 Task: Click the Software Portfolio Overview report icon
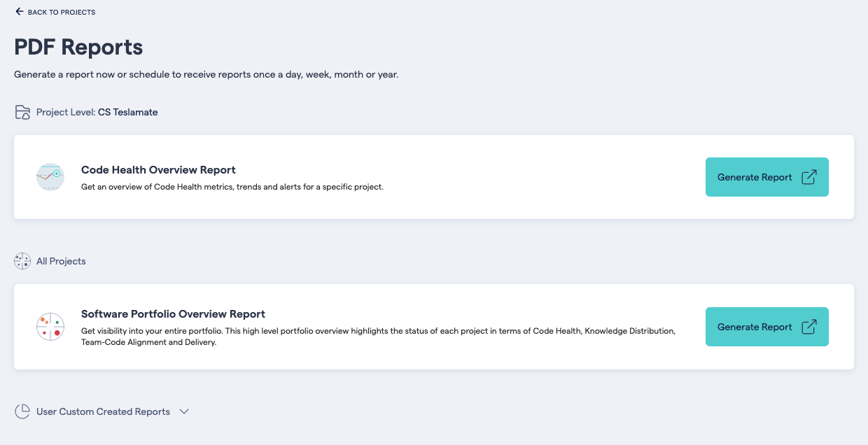(50, 326)
